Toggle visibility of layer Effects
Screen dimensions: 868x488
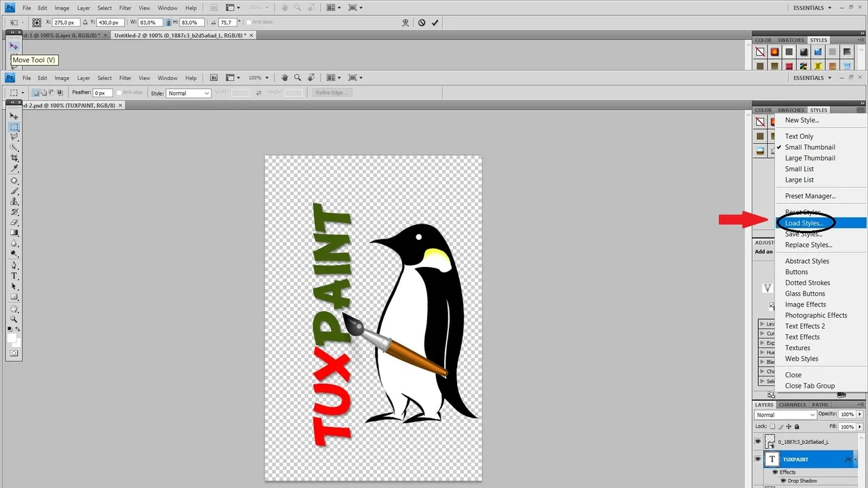pos(774,472)
